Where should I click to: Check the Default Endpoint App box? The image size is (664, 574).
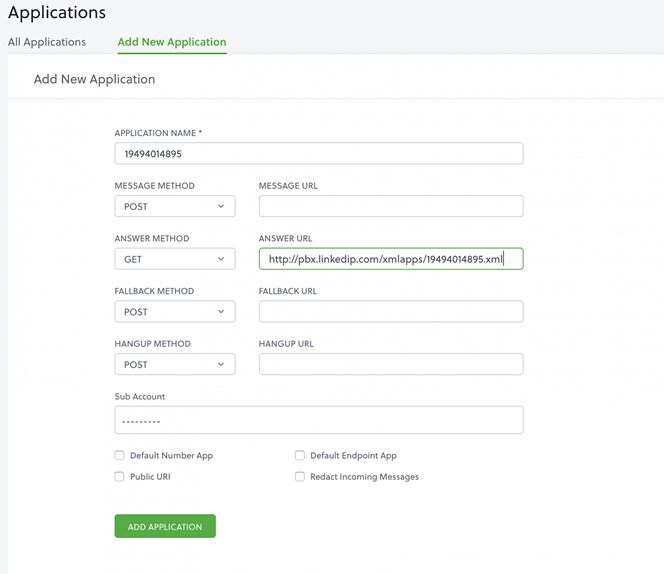(300, 455)
